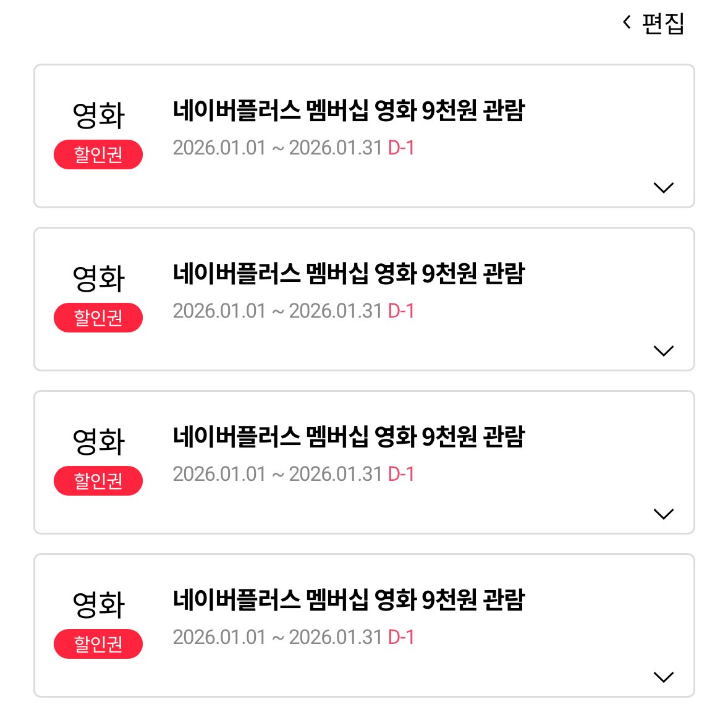Click the D-1 indicator on second coupon
The image size is (728, 728).
[401, 311]
